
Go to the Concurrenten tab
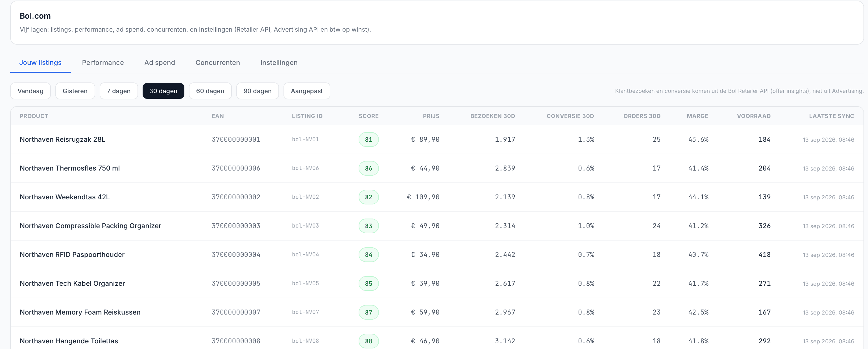(218, 63)
